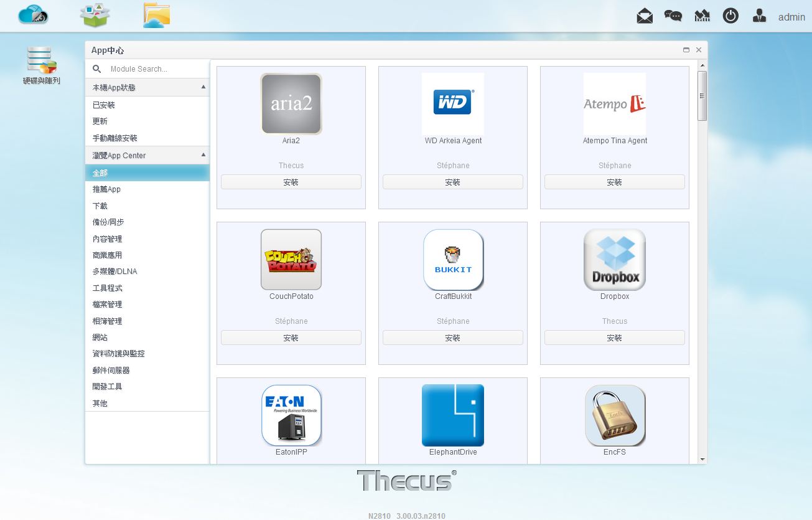Click the power button icon
The height and width of the screenshot is (520, 812).
[730, 16]
